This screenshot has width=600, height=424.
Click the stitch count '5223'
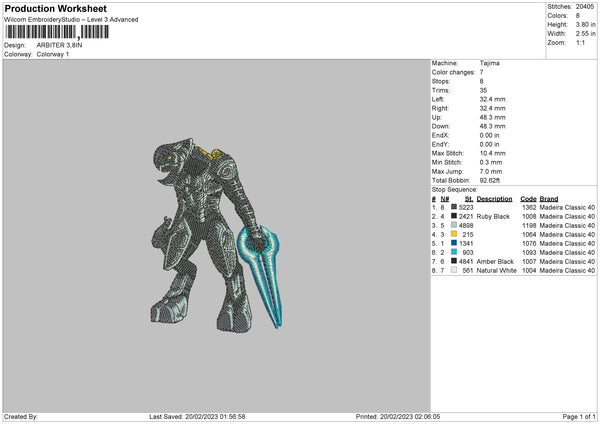coord(466,207)
